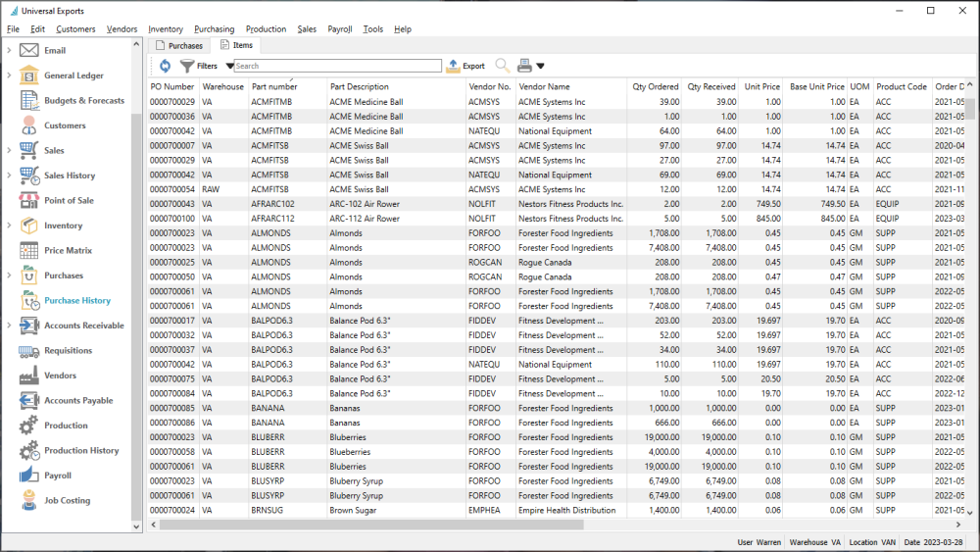
Task: Expand the Purchases tree node
Action: 9,276
